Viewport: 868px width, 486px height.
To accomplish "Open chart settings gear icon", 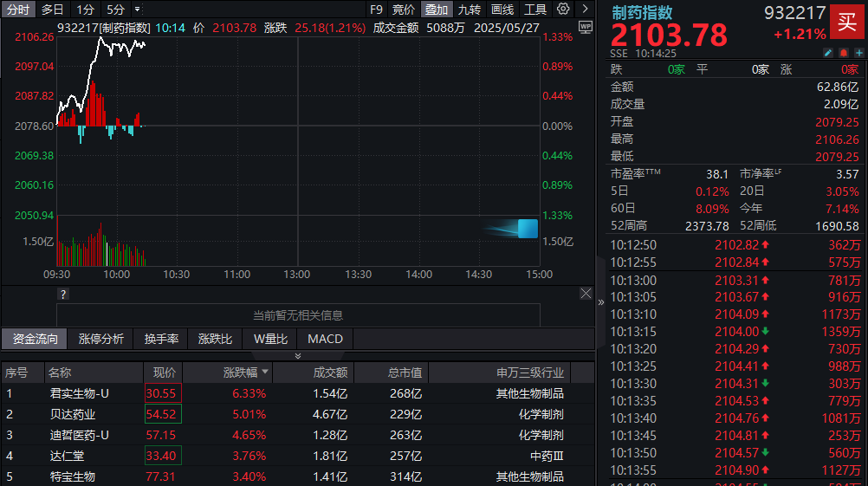I will click(x=563, y=10).
